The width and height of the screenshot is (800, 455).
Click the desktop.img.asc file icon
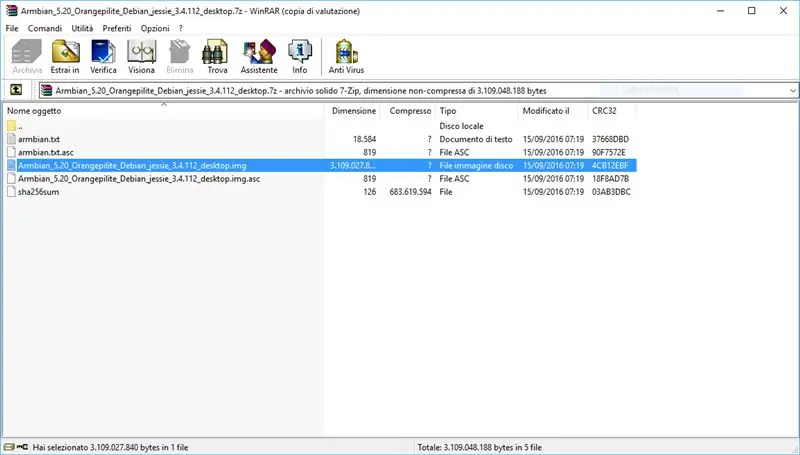click(x=12, y=179)
